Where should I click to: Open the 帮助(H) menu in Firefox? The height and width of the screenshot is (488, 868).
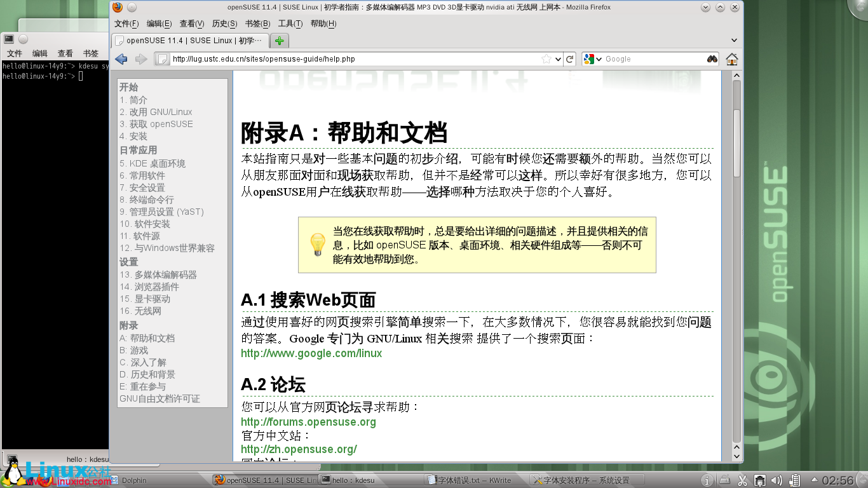323,24
